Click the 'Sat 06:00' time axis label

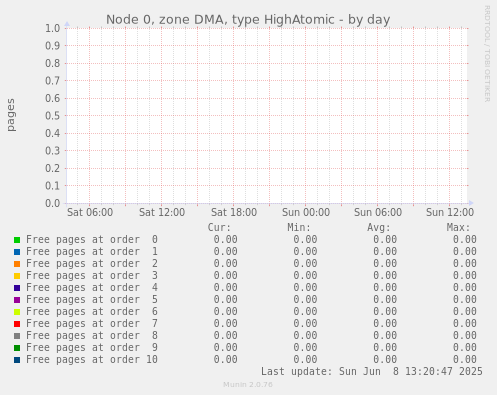pyautogui.click(x=90, y=212)
